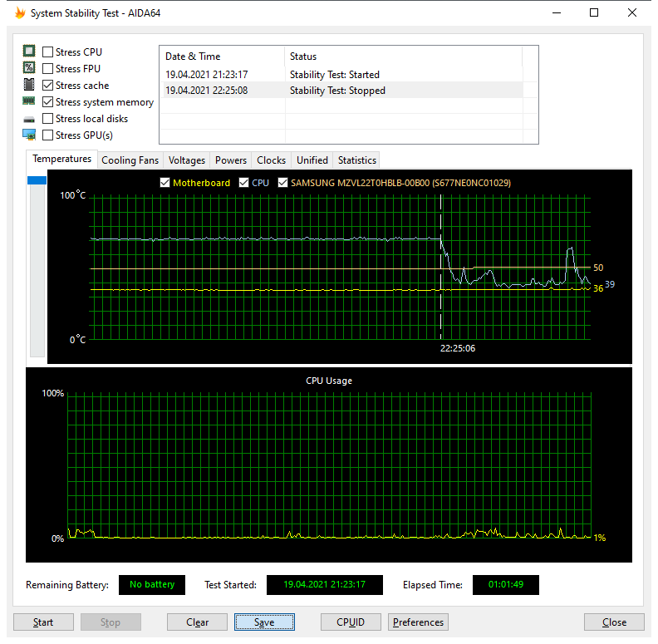Open Preferences
The height and width of the screenshot is (644, 658).
[418, 622]
